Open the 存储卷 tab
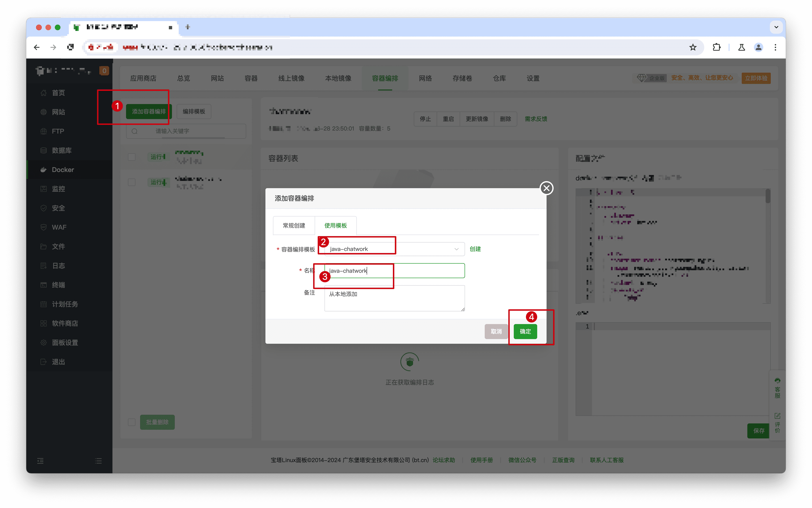 pyautogui.click(x=462, y=78)
